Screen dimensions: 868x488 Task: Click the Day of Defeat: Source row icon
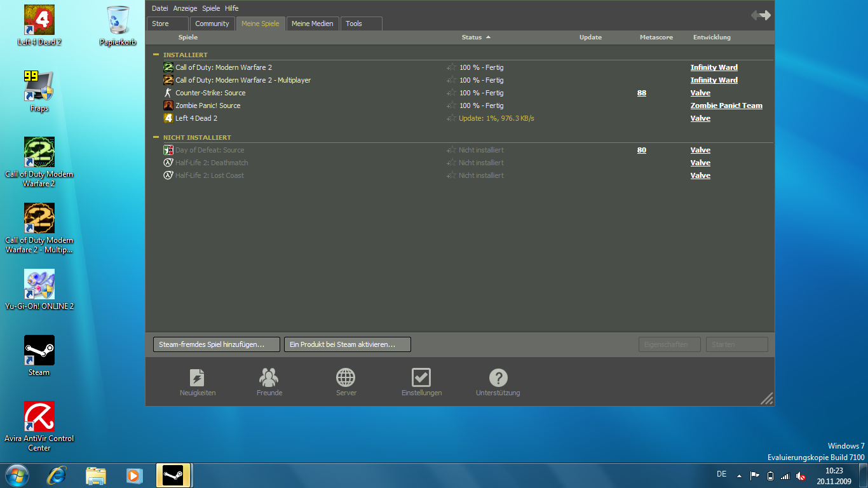[x=168, y=150]
